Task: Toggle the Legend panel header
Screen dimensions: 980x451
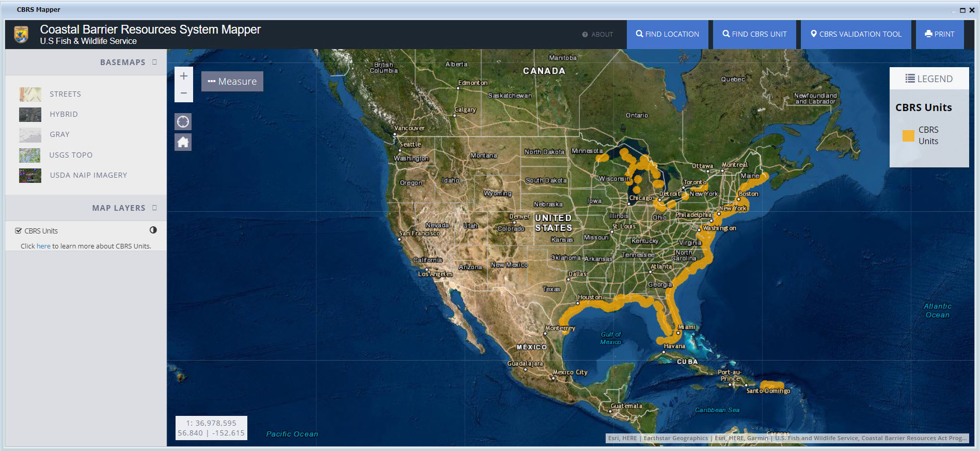Action: [929, 79]
